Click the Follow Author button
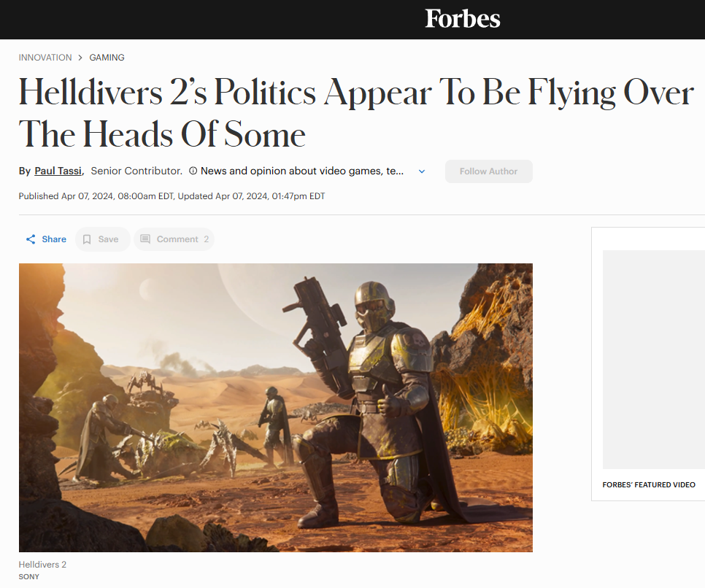 (489, 171)
